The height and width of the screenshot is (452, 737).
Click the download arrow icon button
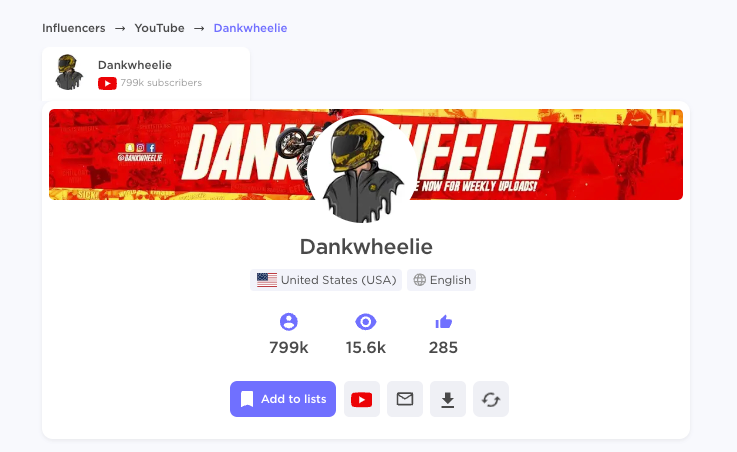coord(447,399)
